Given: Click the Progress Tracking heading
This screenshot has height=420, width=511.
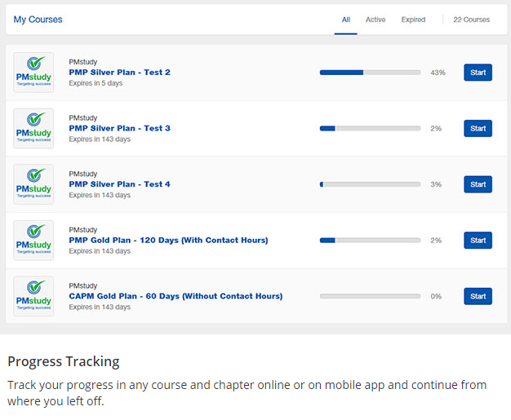Looking at the screenshot, I should [x=64, y=362].
